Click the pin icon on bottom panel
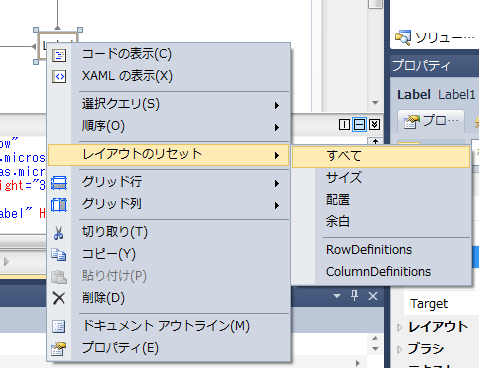479x368 pixels. point(355,295)
